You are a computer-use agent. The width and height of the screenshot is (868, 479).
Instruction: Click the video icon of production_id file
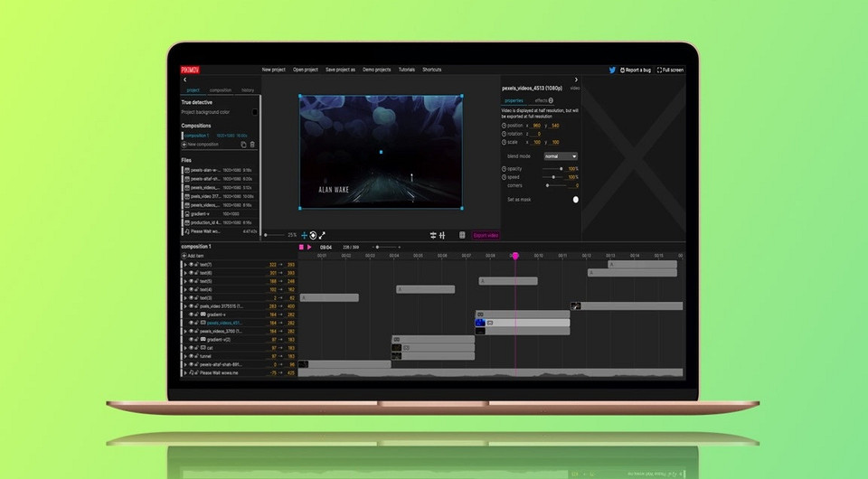tap(187, 222)
